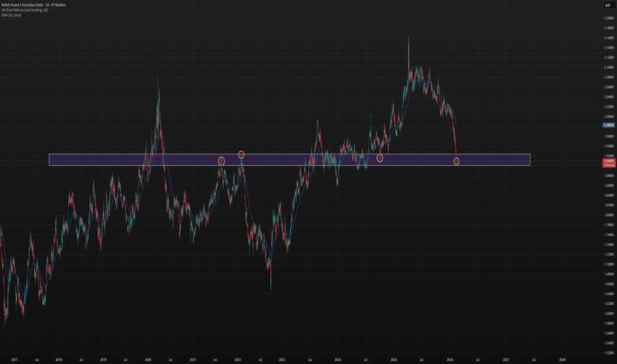Click the 2.16000 price axis label
This screenshot has height=364, width=617.
click(x=609, y=38)
